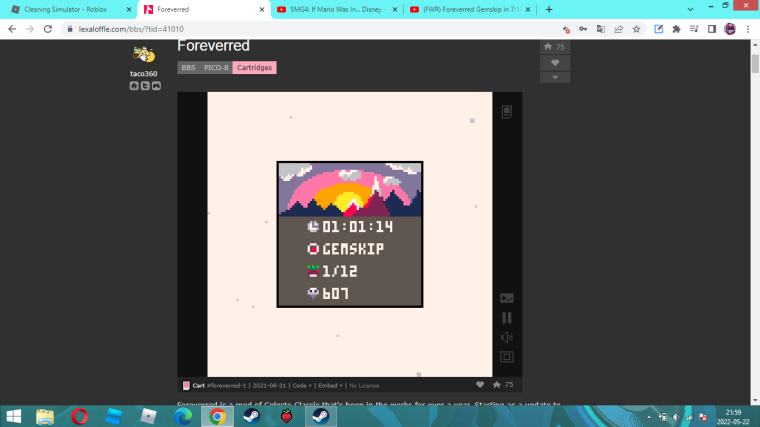Close the Cleaning Simulator tab

tap(129, 9)
